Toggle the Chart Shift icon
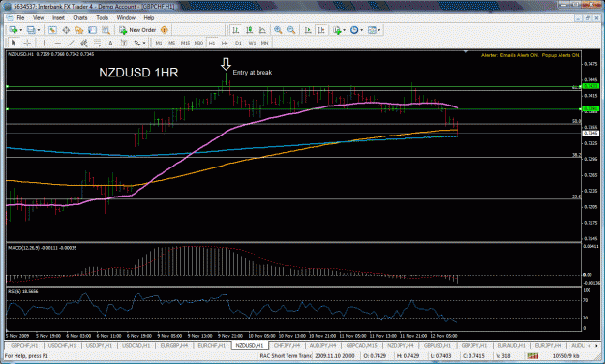605x364 pixels. coord(321,30)
